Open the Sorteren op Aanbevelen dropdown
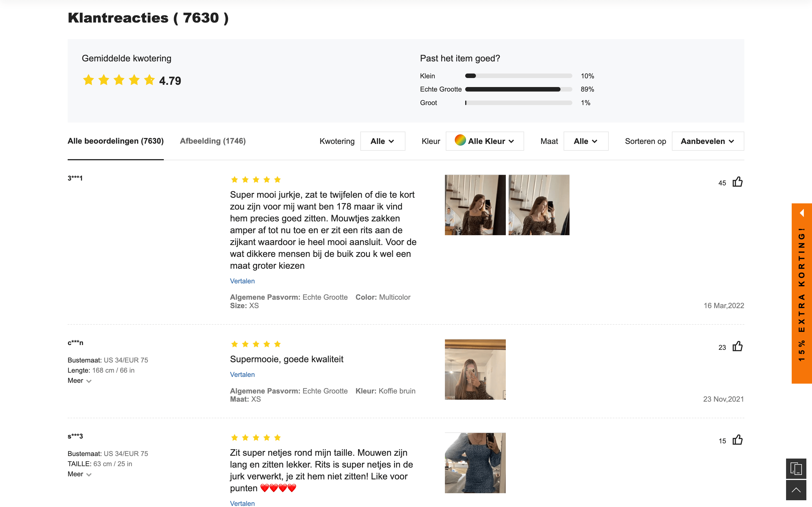Viewport: 812px width, 507px height. point(707,141)
